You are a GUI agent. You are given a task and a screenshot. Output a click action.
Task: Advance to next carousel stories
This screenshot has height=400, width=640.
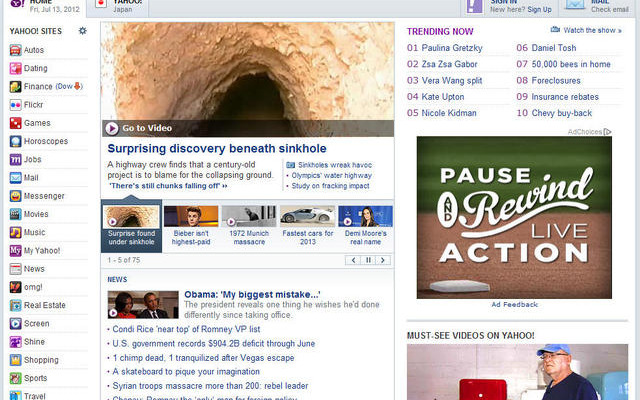(x=383, y=260)
